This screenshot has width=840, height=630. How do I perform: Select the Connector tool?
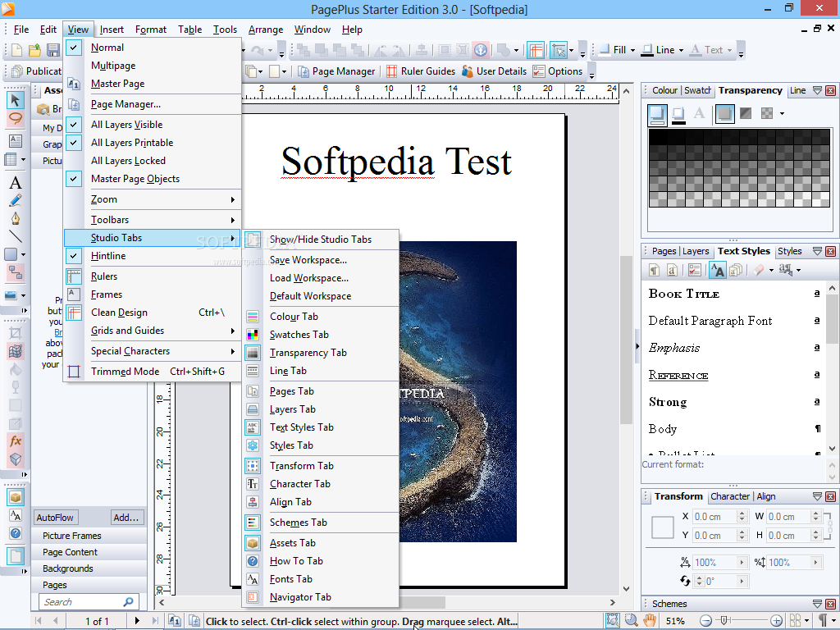pyautogui.click(x=15, y=272)
